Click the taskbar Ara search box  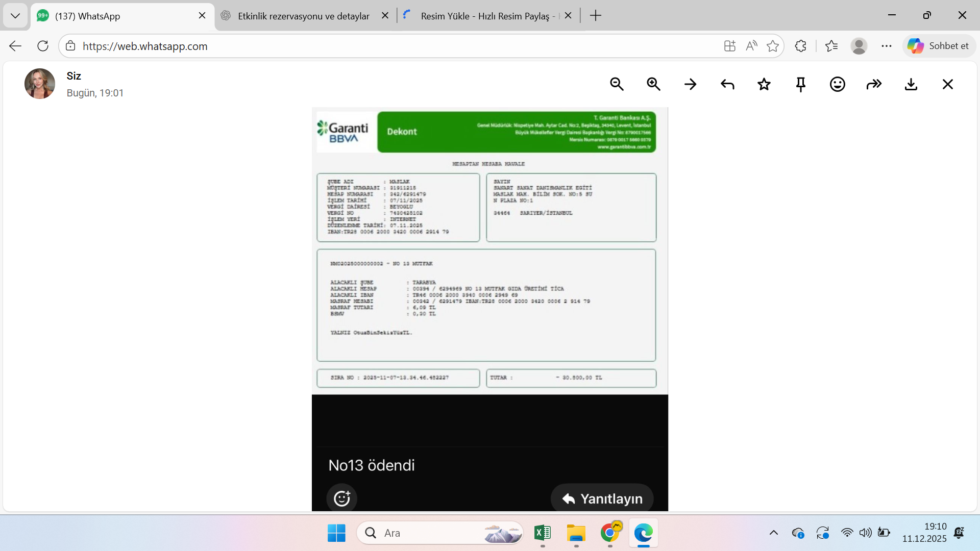click(x=440, y=533)
